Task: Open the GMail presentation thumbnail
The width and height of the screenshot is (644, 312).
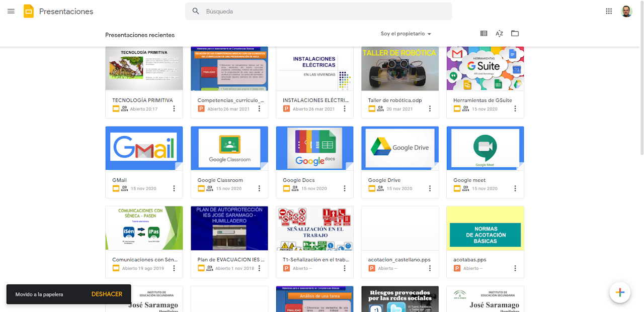Action: point(144,148)
